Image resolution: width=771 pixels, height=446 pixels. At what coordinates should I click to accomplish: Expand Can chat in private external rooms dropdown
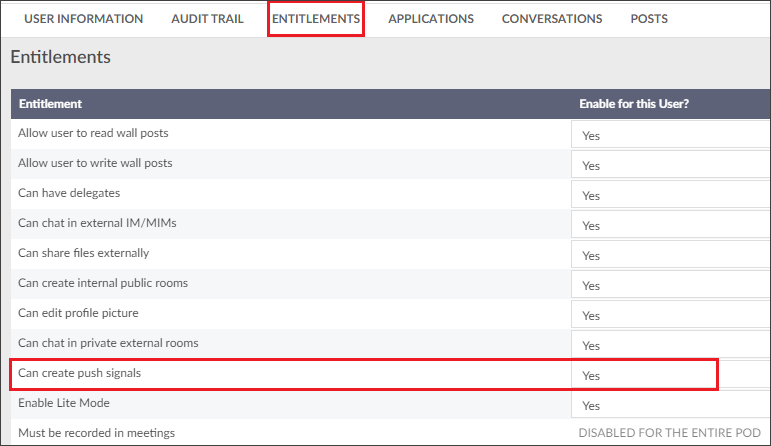click(x=671, y=344)
